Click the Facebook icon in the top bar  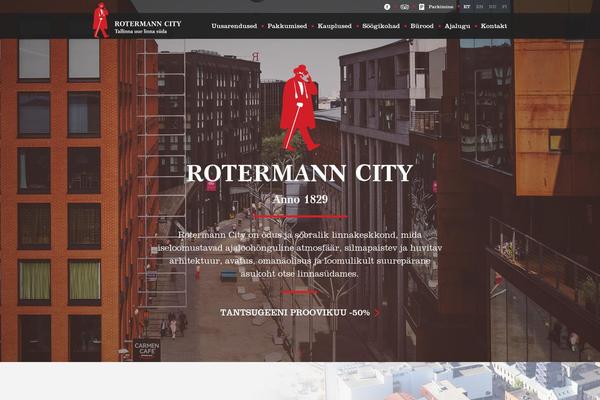(x=387, y=7)
